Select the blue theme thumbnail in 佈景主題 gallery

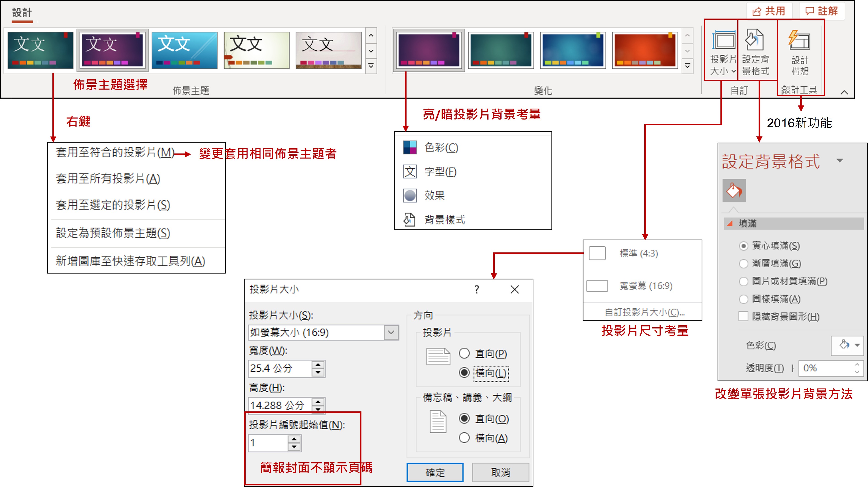[184, 50]
